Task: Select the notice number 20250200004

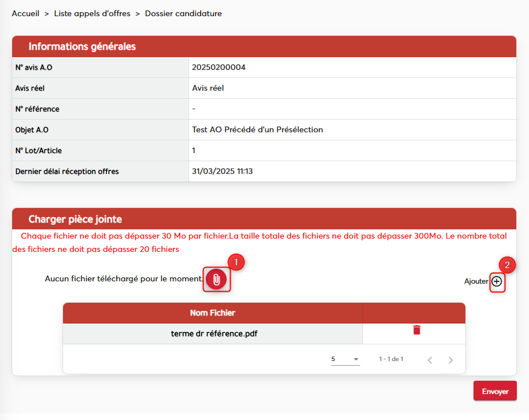Action: pos(219,68)
